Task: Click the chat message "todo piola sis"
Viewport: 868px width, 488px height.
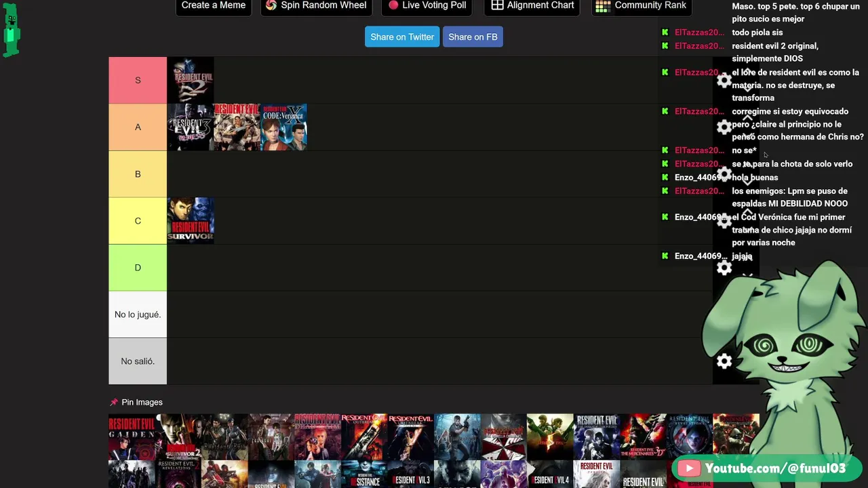Action: (x=757, y=33)
